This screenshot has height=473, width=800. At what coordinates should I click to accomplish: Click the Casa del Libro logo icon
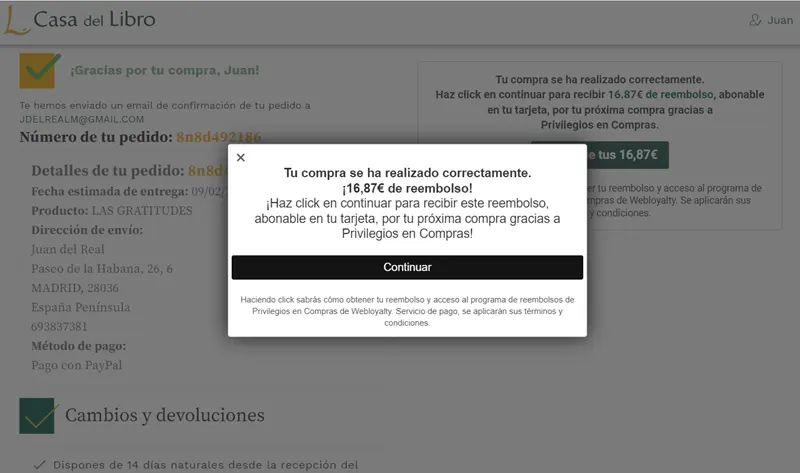coord(15,20)
